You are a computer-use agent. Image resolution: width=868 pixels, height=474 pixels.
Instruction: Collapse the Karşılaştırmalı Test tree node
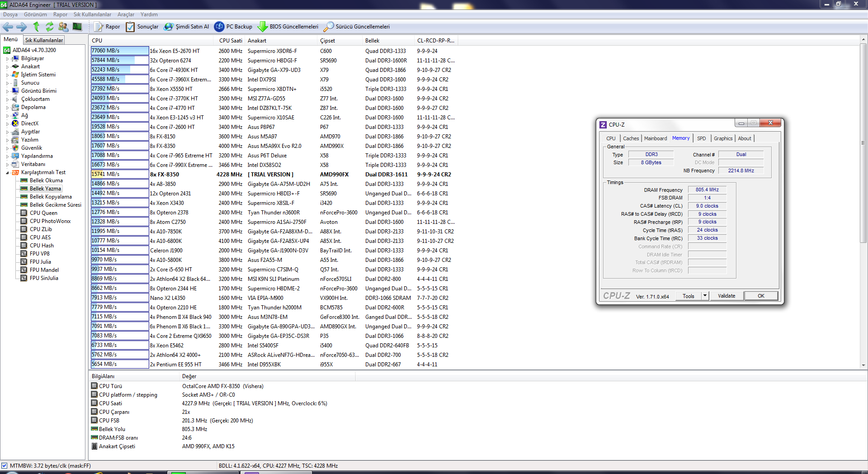[7, 173]
